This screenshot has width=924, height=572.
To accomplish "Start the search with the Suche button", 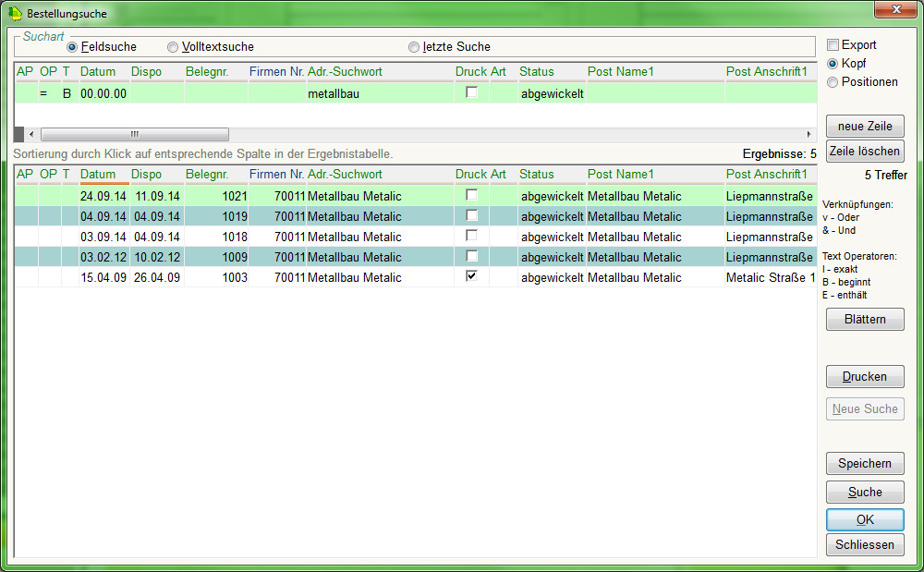I will [865, 492].
